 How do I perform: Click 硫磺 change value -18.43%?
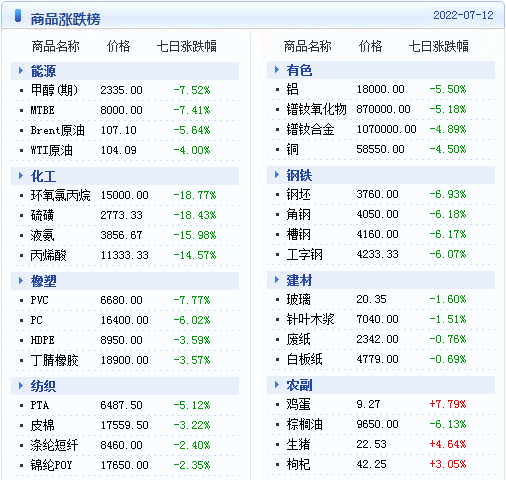tap(195, 215)
